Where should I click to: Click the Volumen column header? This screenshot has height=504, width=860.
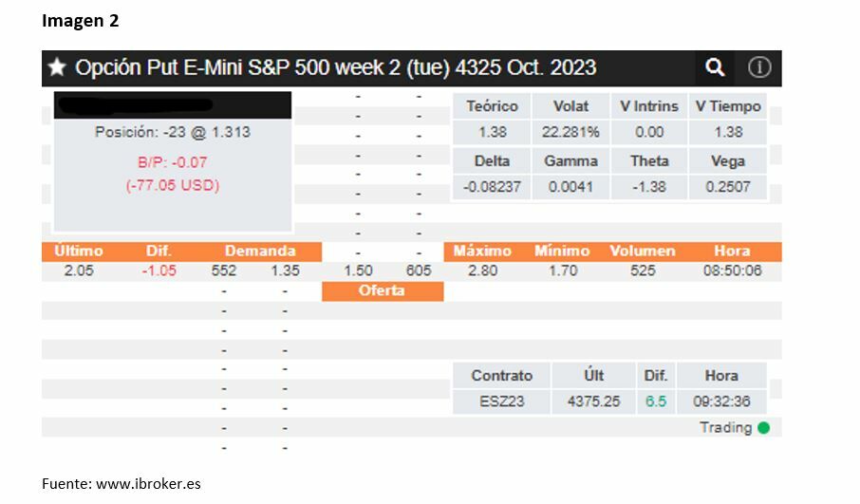coord(643,252)
